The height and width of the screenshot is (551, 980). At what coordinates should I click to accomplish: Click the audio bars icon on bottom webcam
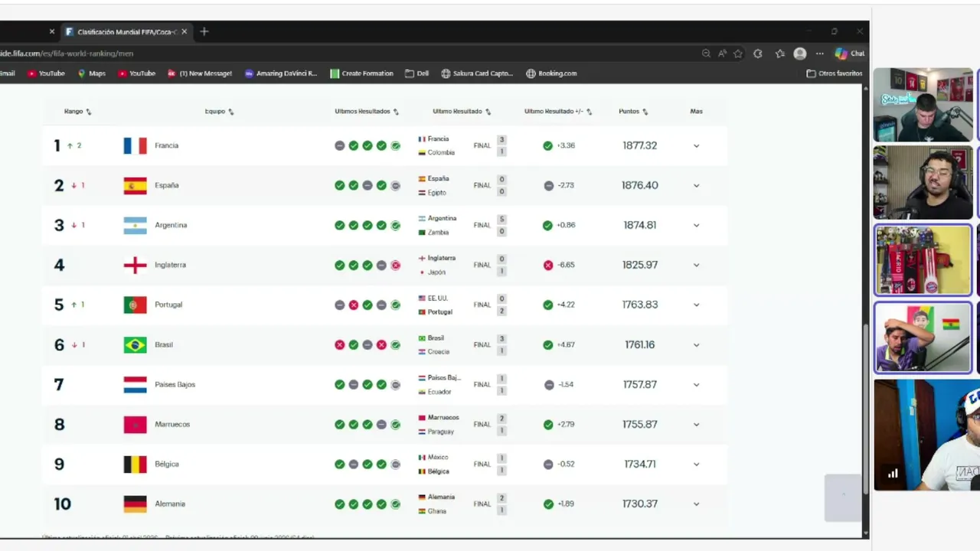(893, 473)
